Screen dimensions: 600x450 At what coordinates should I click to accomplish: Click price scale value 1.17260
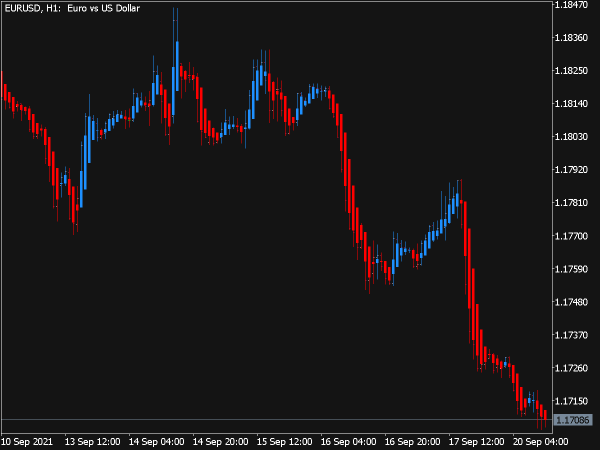[571, 368]
